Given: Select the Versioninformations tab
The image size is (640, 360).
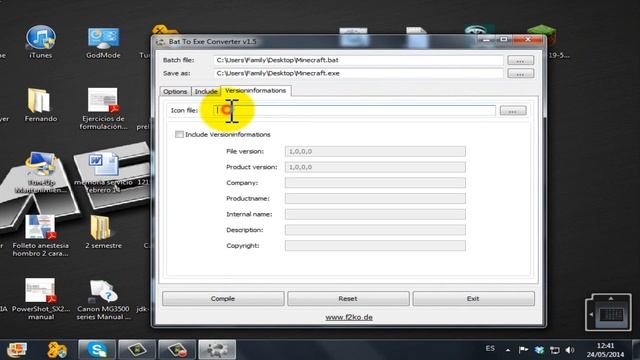Looking at the screenshot, I should (x=256, y=91).
